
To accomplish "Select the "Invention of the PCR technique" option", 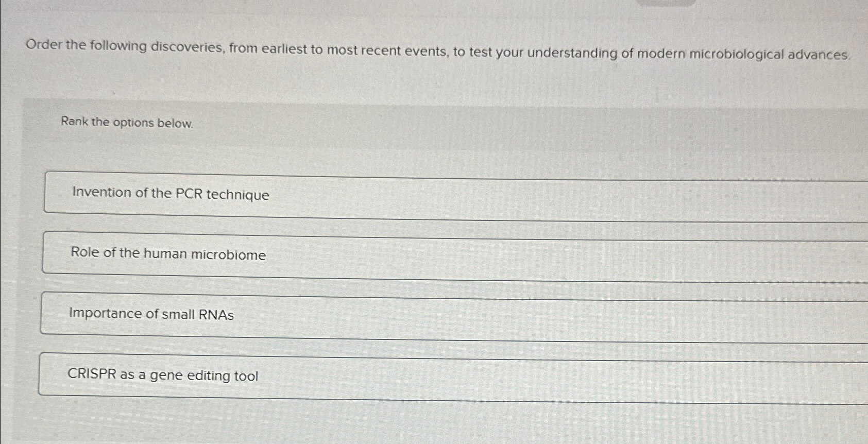I will pos(170,195).
